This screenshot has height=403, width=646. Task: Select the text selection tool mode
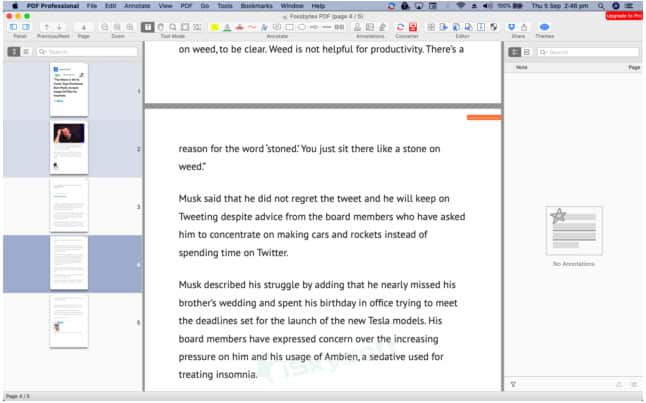[x=147, y=27]
